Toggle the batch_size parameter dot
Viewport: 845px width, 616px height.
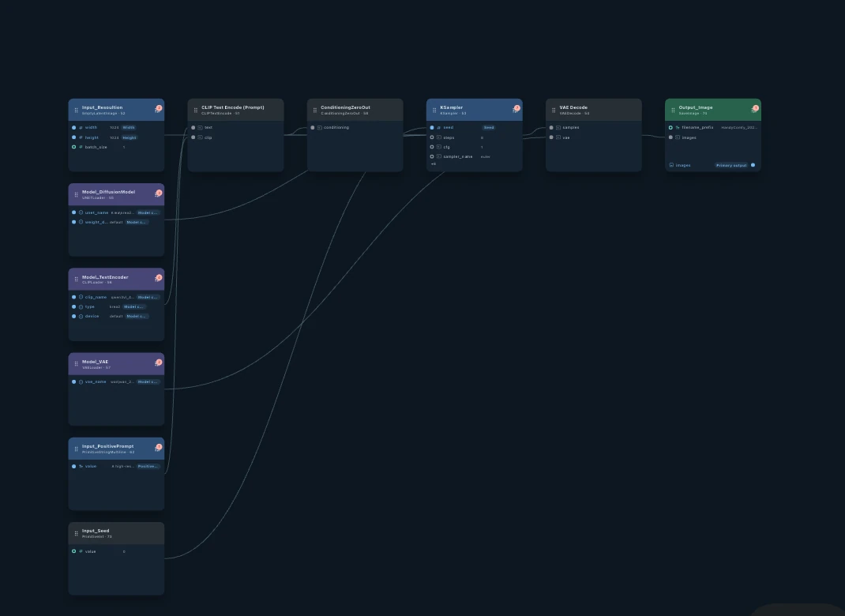tap(73, 147)
